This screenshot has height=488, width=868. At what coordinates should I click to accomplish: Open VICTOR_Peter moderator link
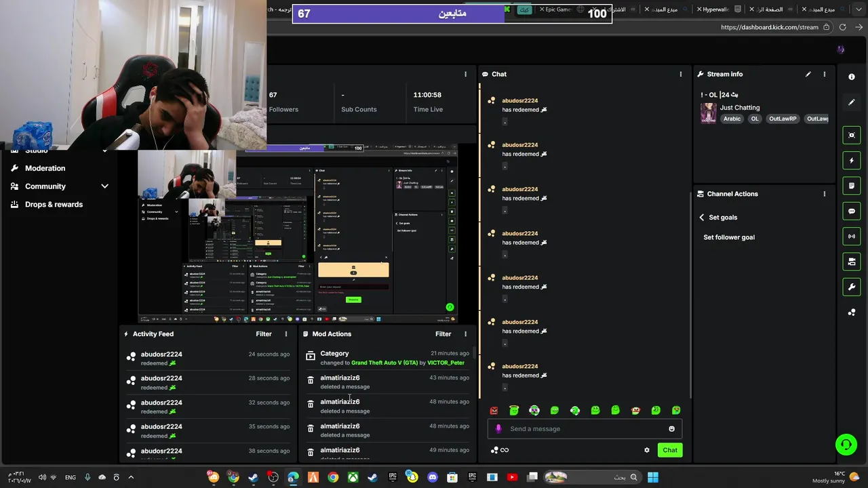[x=446, y=363]
